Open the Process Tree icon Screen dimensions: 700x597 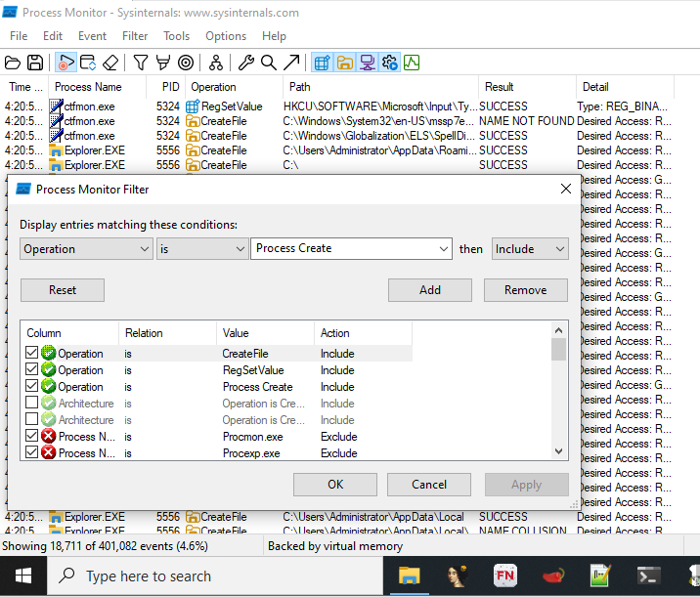[x=216, y=63]
